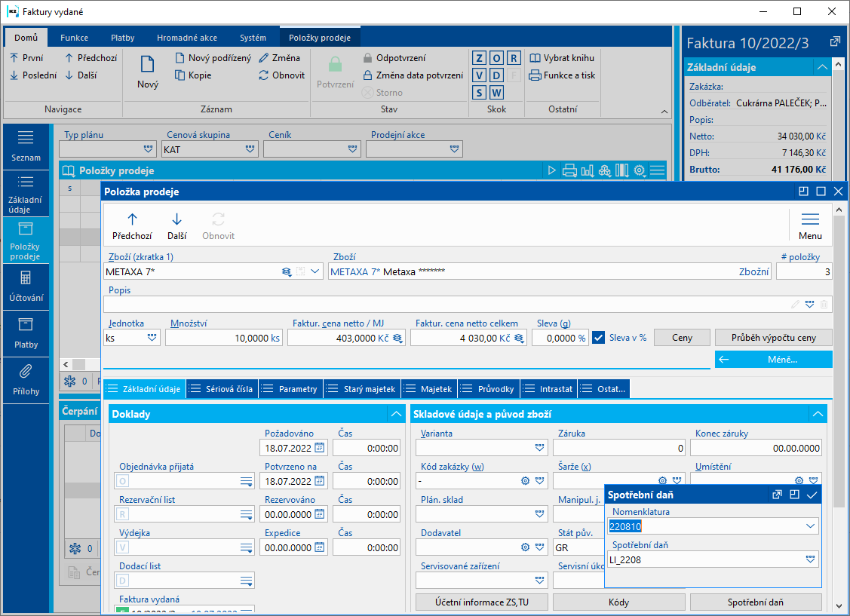Image resolution: width=850 pixels, height=616 pixels.
Task: Click Předchozí arrow in Položka prodeje dialog
Action: click(x=132, y=226)
